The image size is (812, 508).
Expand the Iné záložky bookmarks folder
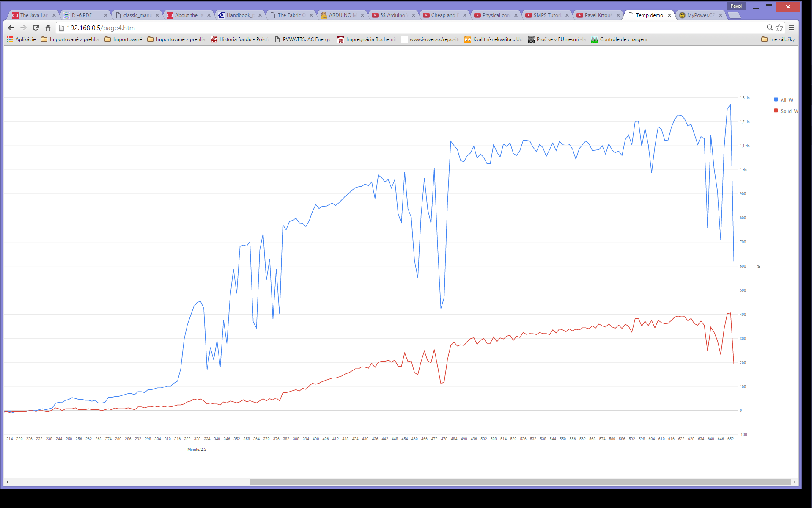[778, 39]
